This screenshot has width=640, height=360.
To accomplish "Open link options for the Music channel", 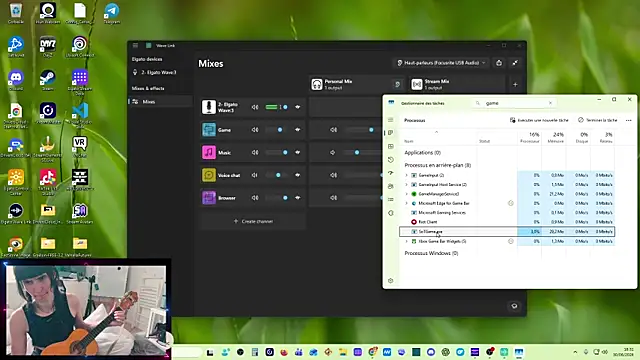I will (298, 152).
